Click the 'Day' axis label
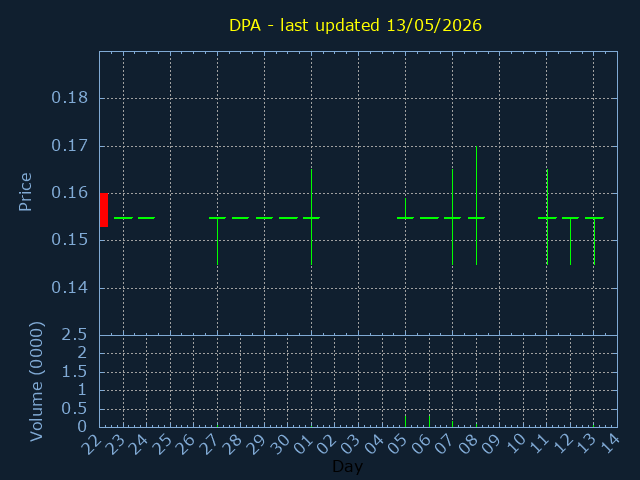This screenshot has height=480, width=640. click(x=347, y=466)
